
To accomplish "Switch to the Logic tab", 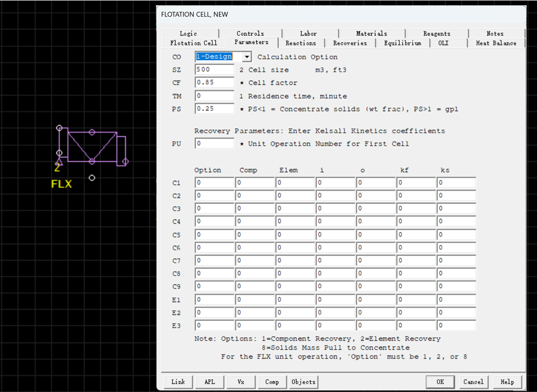I will (188, 33).
